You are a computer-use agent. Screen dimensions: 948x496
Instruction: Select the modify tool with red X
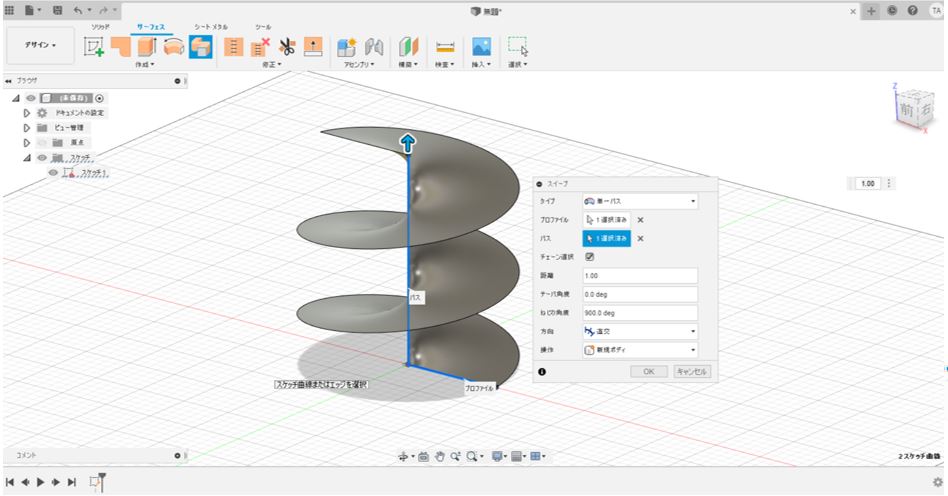[260, 47]
